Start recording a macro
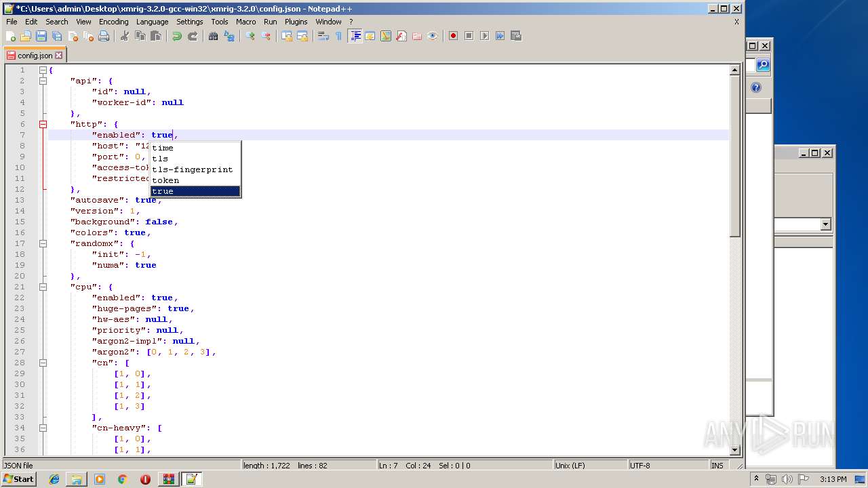The image size is (868, 488). coord(454,36)
